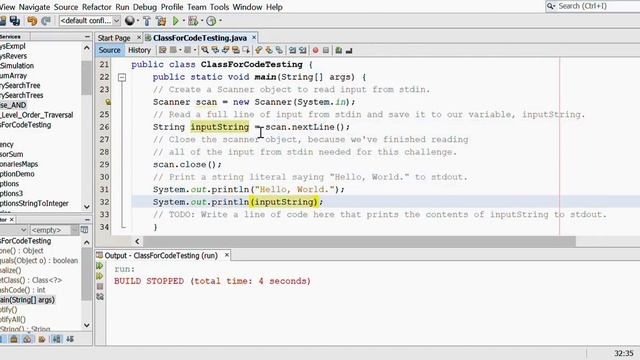Open the Window menu
Image resolution: width=640 pixels, height=360 pixels.
pyautogui.click(x=247, y=7)
